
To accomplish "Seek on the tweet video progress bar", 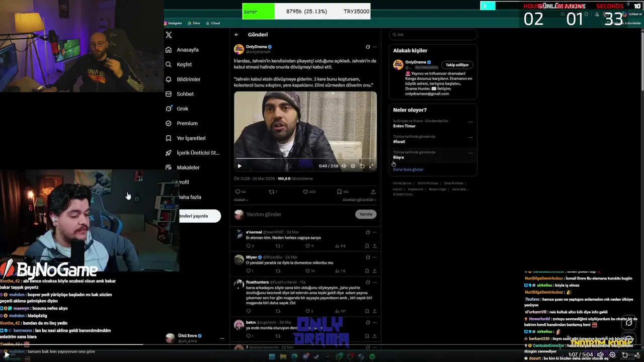I will [x=305, y=159].
